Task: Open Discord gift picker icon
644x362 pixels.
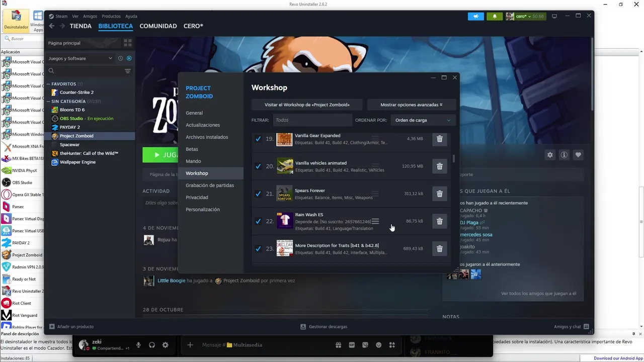Action: (x=338, y=345)
